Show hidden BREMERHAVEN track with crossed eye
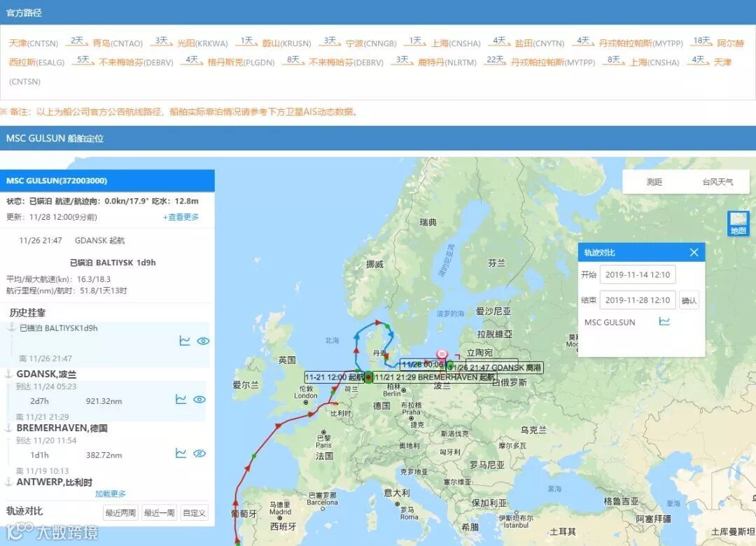 click(x=199, y=454)
